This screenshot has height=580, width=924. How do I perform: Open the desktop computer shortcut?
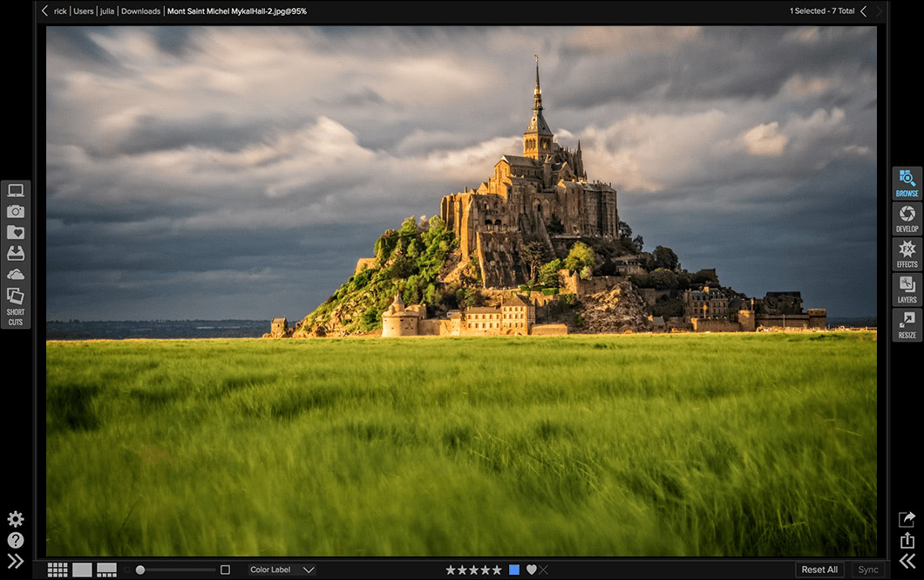coord(16,190)
